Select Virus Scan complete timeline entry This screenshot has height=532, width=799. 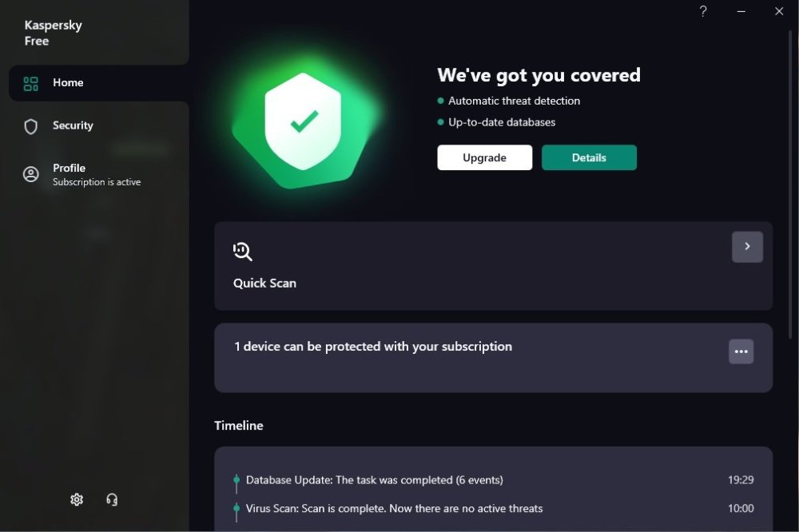(394, 508)
